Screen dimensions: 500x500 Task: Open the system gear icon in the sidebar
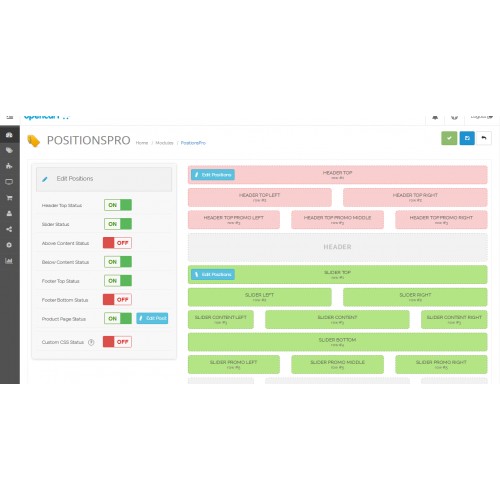click(x=9, y=245)
